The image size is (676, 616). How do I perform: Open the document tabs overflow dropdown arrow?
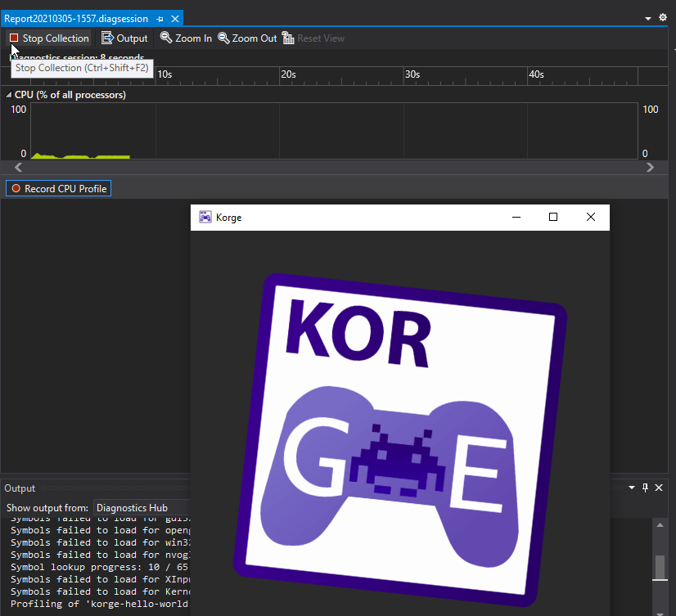[x=649, y=17]
